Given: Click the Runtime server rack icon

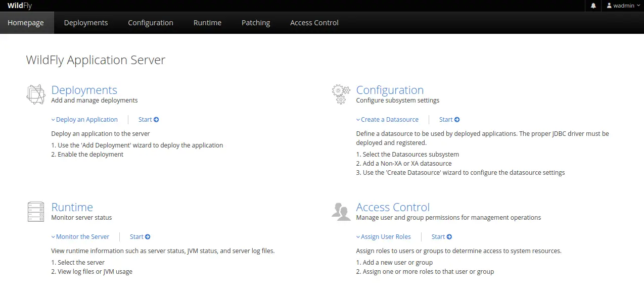Looking at the screenshot, I should [x=36, y=212].
